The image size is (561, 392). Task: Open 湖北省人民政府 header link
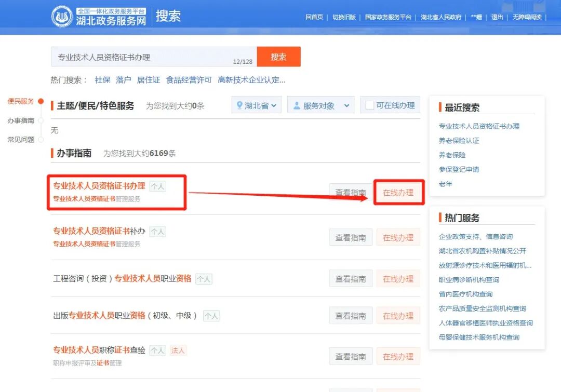click(x=441, y=17)
